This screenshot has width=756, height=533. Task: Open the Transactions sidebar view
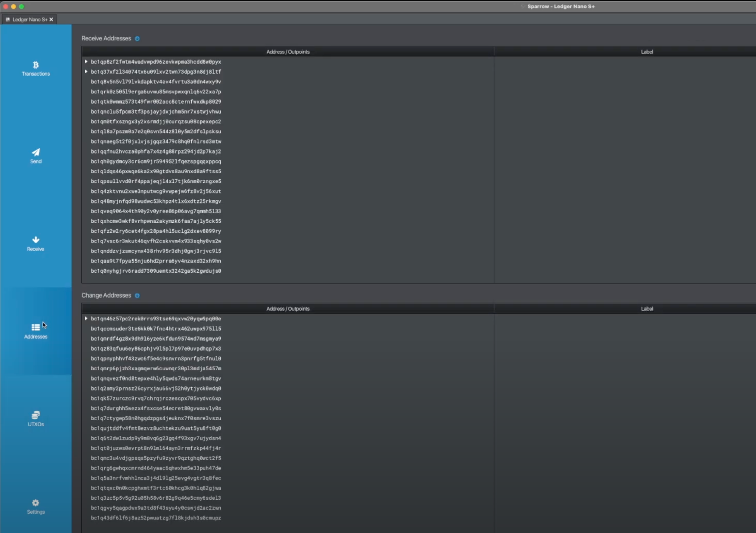pos(36,68)
